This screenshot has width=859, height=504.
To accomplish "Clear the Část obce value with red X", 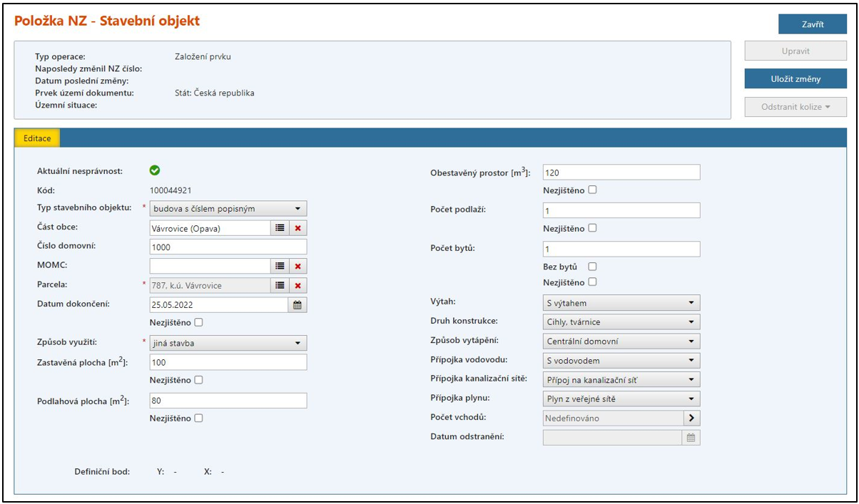I will [x=298, y=228].
